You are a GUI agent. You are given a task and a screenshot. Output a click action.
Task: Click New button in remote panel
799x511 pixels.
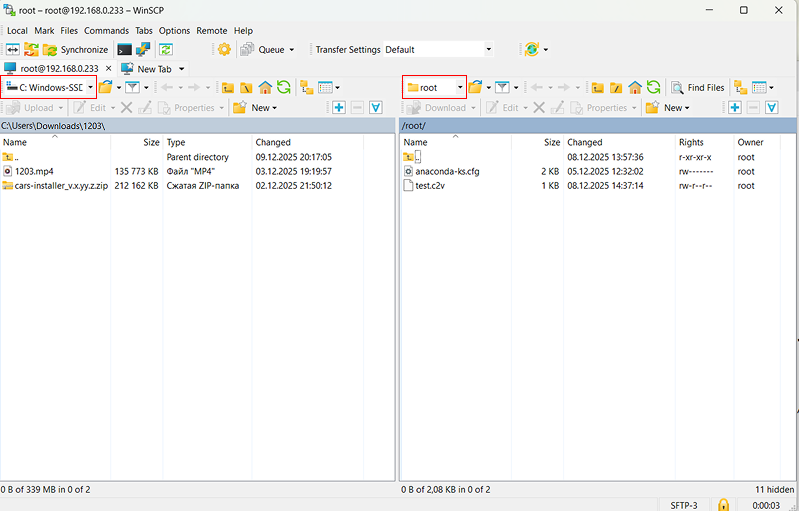click(668, 107)
